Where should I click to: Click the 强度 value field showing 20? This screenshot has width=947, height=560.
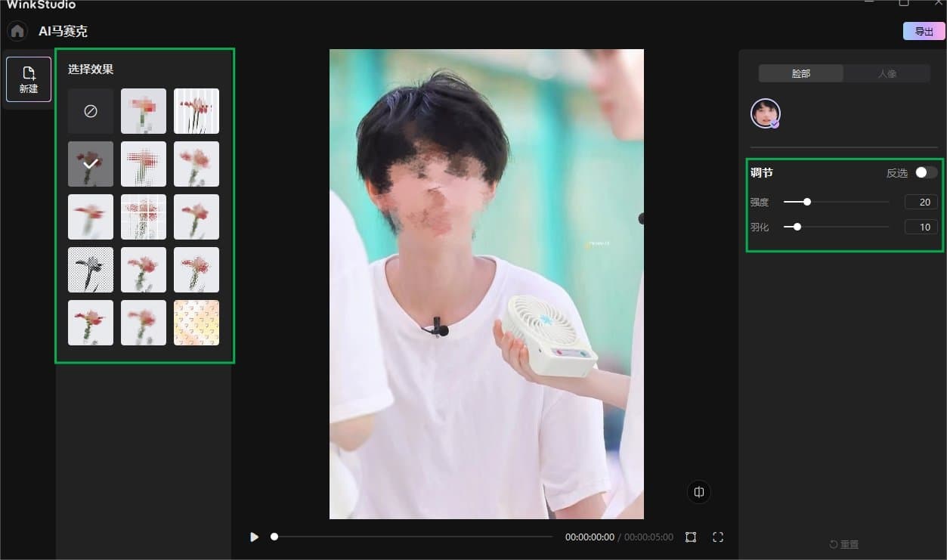920,202
